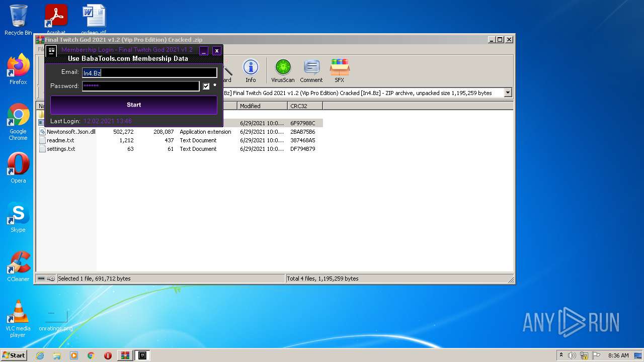
Task: Click the Windows Start button
Action: click(14, 355)
